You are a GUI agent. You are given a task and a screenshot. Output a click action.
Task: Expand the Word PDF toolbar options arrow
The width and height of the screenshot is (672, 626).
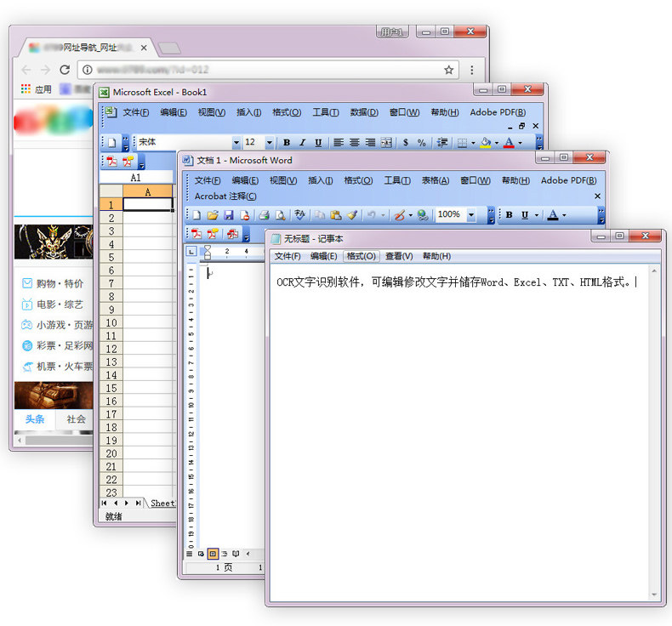(x=247, y=235)
